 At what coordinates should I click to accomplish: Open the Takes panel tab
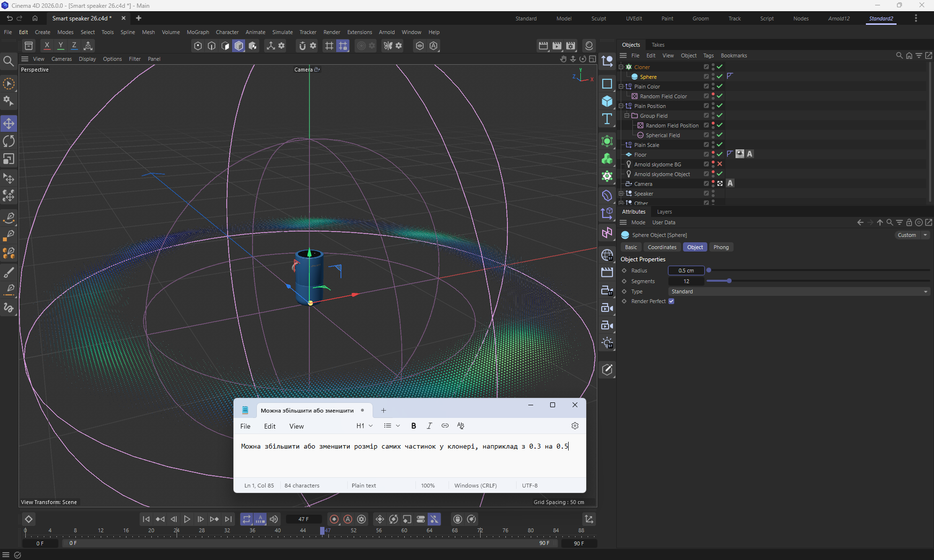658,45
